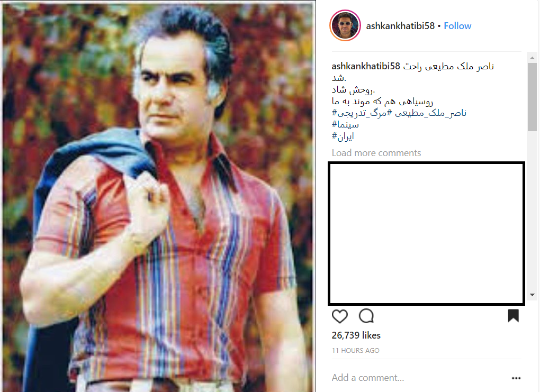Click the comments scrollbar thumb
Screen dimensions: 540x392
(532, 97)
